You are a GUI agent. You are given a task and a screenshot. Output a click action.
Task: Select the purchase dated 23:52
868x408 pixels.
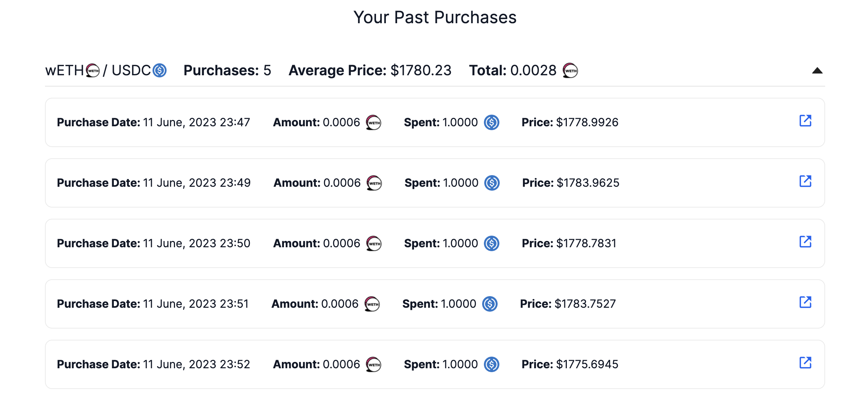click(x=435, y=364)
